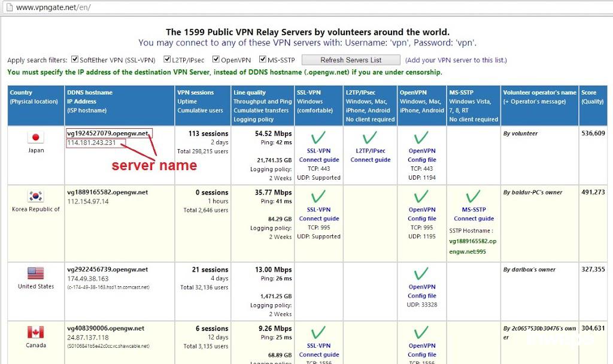The image size is (613, 364).
Task: Click the page icon beside the URL
Action: 8,7
